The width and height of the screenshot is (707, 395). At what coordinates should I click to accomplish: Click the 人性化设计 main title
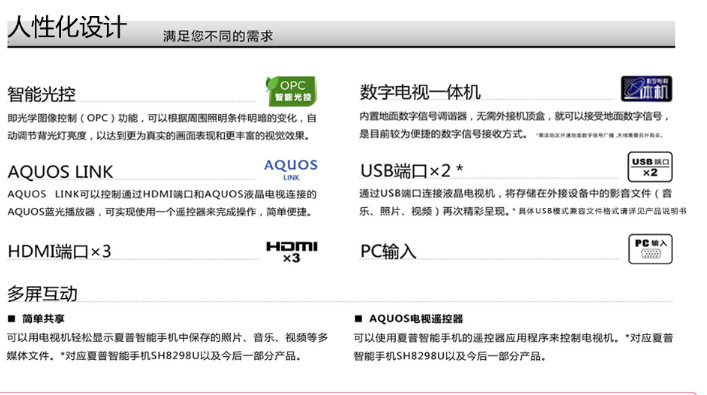pos(68,27)
